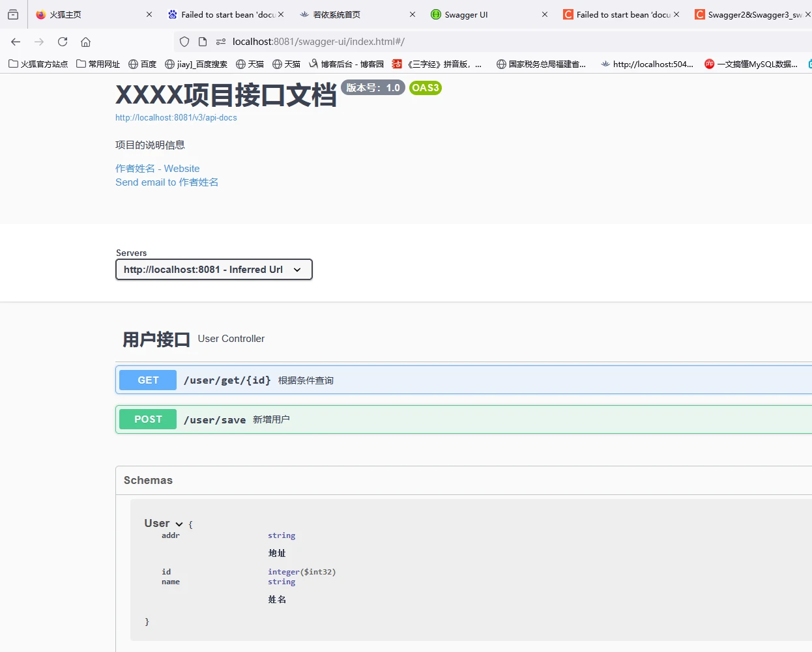Click the 版本号: 1.0 version badge

tap(373, 88)
